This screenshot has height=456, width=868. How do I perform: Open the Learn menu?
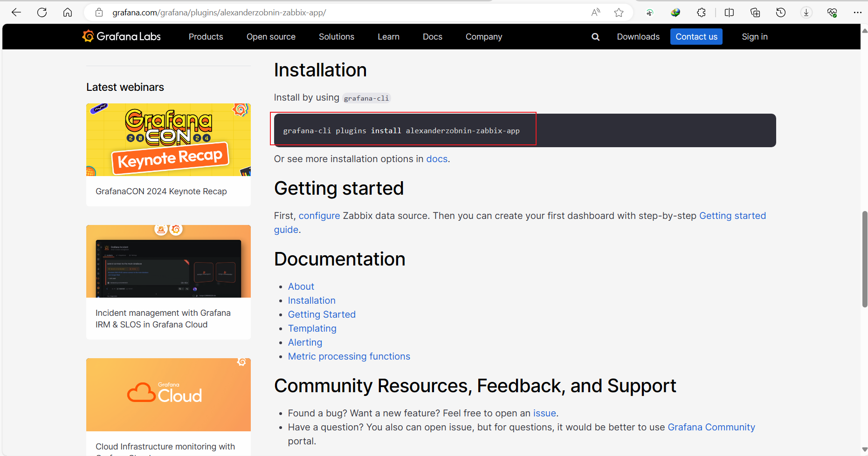pyautogui.click(x=388, y=37)
